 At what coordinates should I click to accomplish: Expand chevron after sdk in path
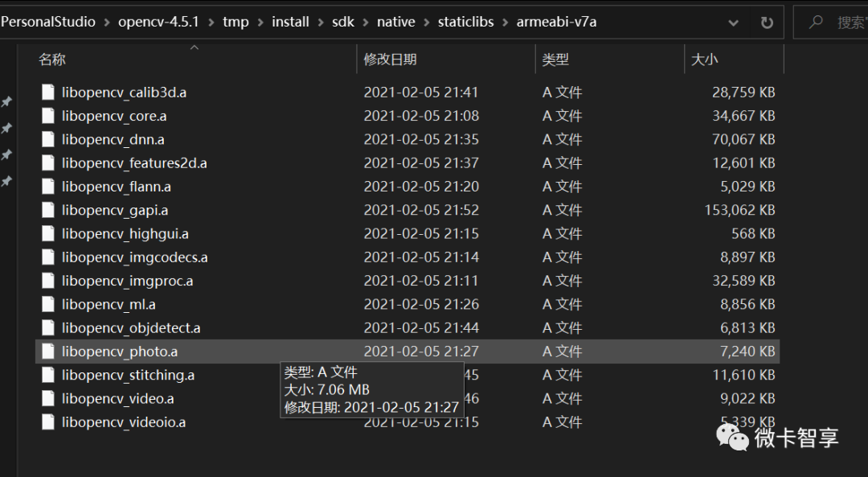(x=366, y=23)
